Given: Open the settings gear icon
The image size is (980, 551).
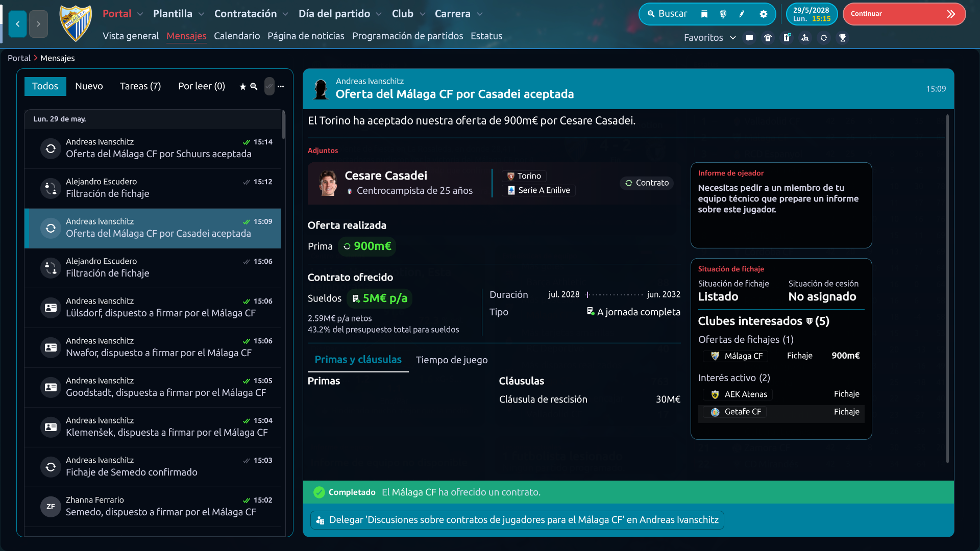Looking at the screenshot, I should pyautogui.click(x=763, y=14).
